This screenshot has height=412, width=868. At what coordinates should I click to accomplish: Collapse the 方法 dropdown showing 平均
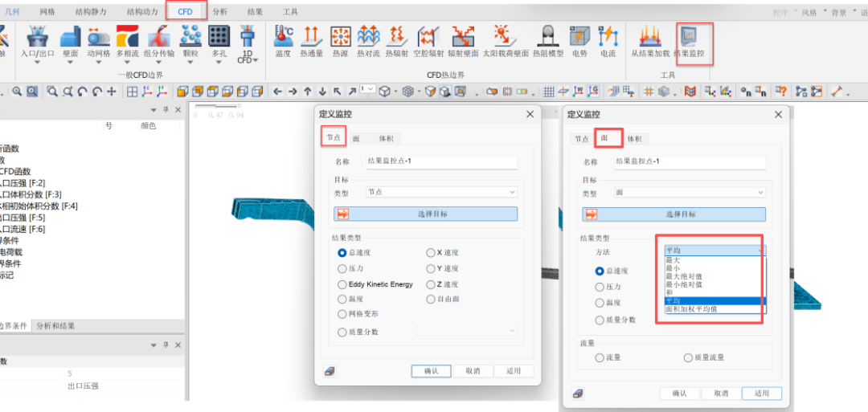click(x=715, y=251)
